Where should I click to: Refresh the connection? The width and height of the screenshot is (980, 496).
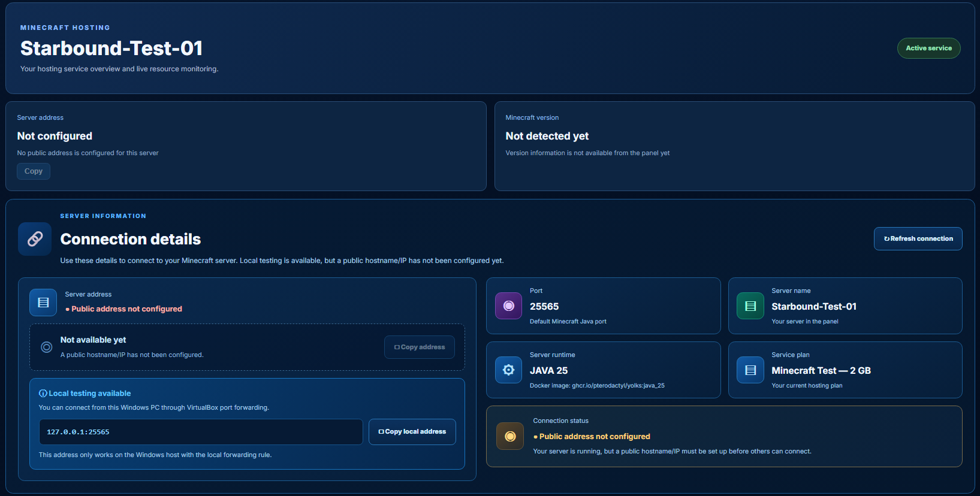(x=918, y=238)
